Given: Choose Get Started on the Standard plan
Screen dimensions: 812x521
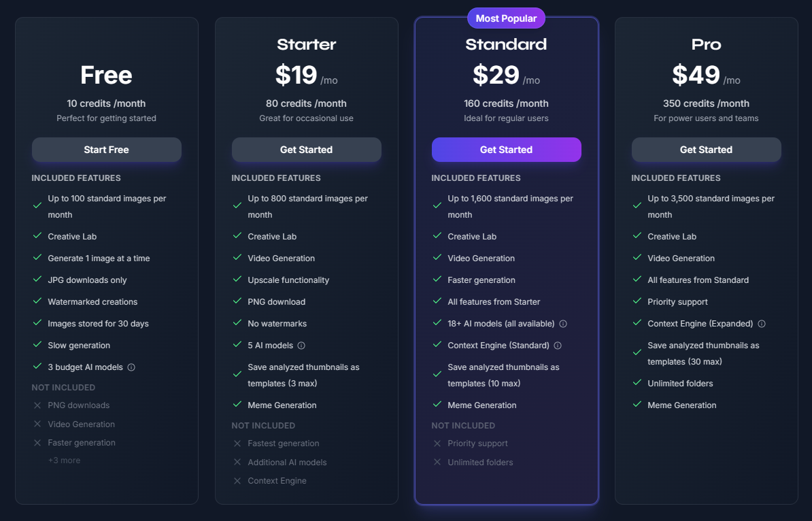Looking at the screenshot, I should click(507, 150).
